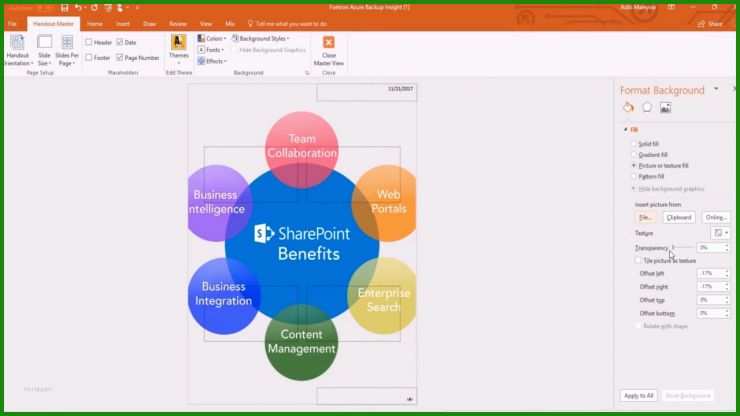Viewport: 740px width, 416px height.
Task: Open the Slide Size menu
Action: click(x=44, y=50)
